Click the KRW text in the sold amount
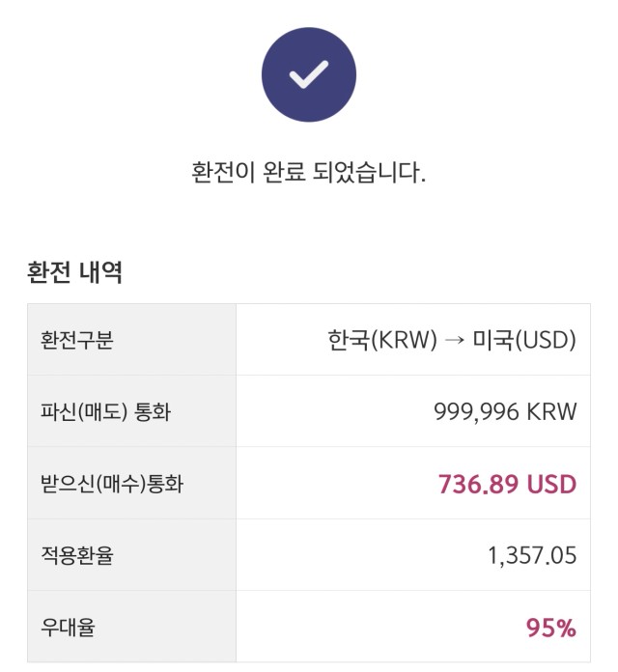The width and height of the screenshot is (618, 672). [551, 411]
